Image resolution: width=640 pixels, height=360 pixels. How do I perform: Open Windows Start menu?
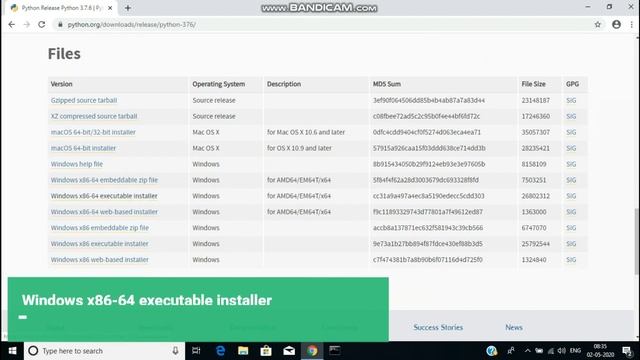(12, 351)
